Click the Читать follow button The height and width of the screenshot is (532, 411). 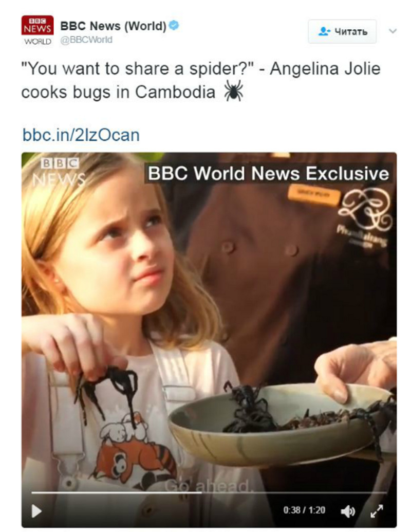pos(342,31)
